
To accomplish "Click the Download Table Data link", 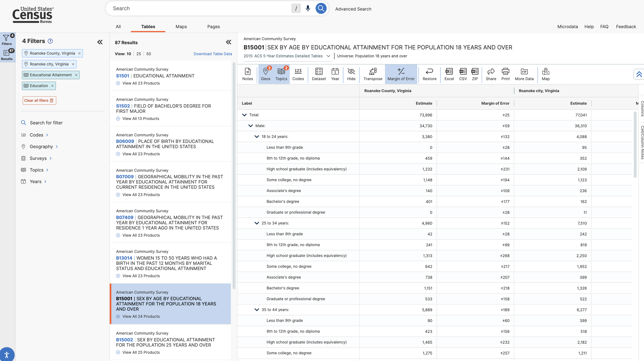I will [213, 54].
